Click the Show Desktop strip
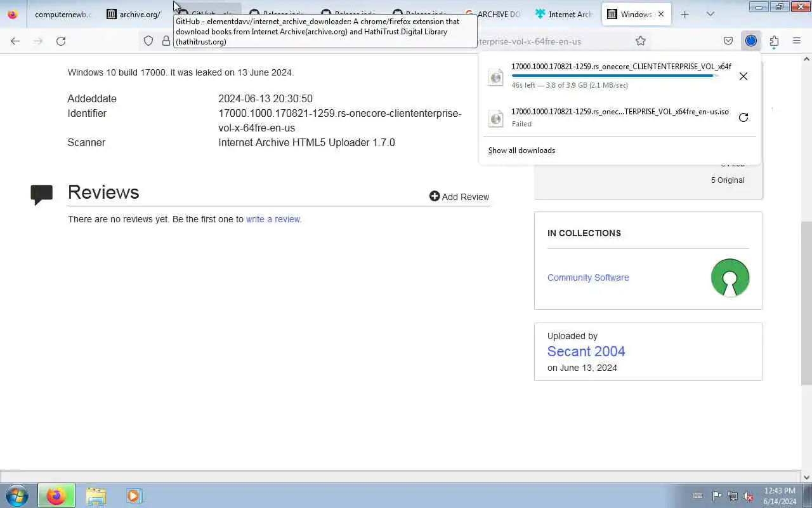The width and height of the screenshot is (812, 508). [x=807, y=495]
